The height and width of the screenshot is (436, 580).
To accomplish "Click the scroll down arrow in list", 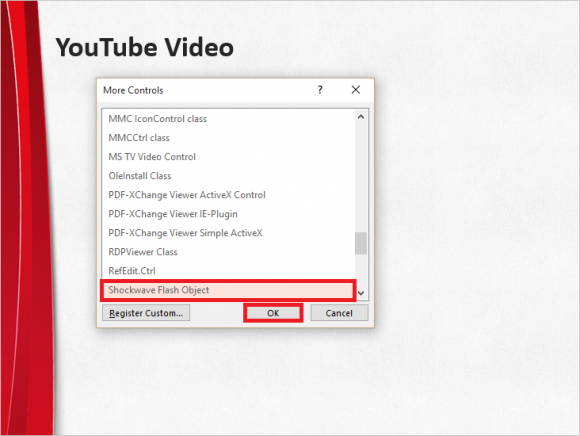I will pos(361,293).
